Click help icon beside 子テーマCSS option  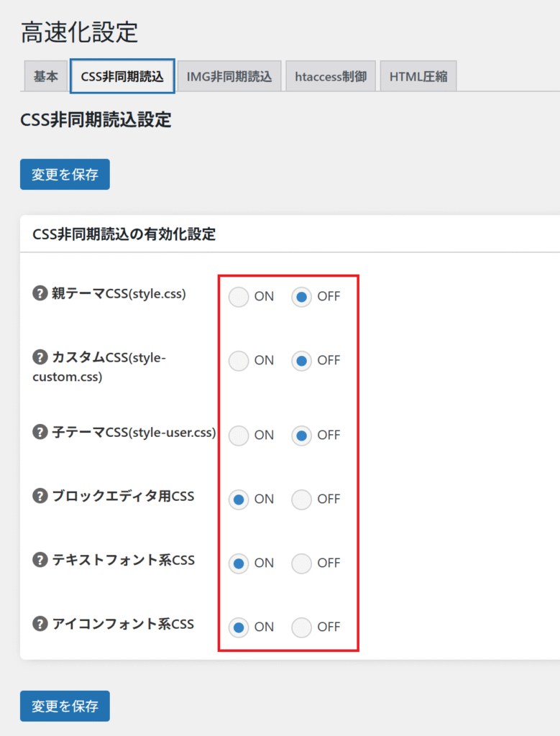[40, 432]
